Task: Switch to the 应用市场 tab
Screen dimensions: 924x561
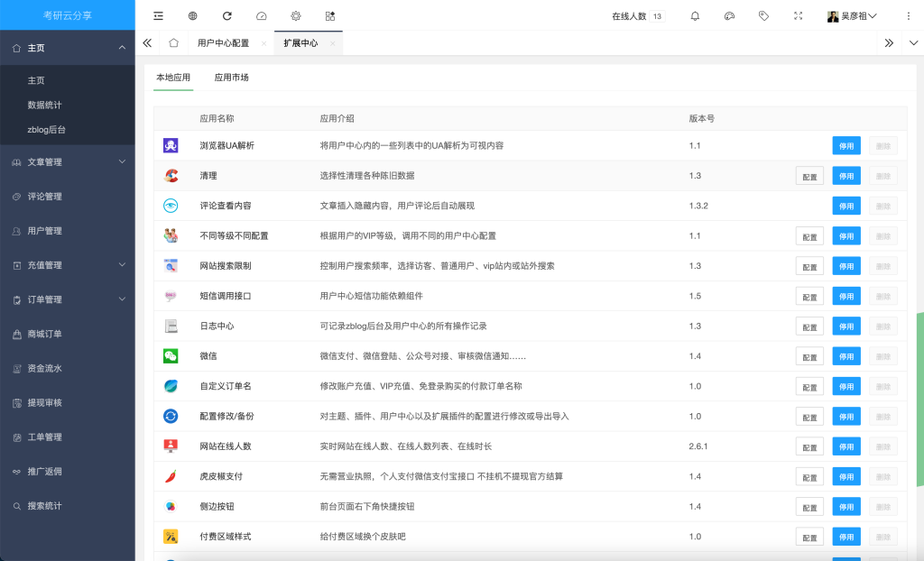Action: [x=231, y=78]
